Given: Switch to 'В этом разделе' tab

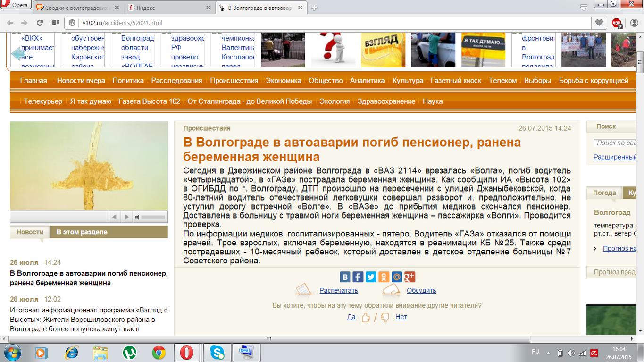Looking at the screenshot, I should (82, 232).
